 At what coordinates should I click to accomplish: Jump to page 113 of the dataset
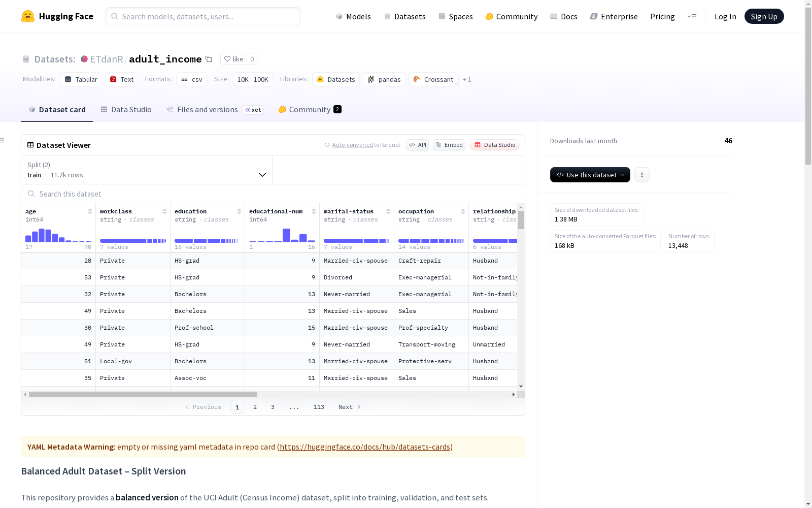tap(319, 407)
